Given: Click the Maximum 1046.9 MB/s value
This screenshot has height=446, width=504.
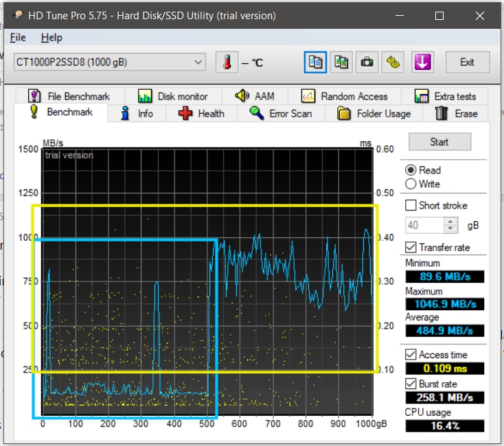Looking at the screenshot, I should (x=445, y=304).
